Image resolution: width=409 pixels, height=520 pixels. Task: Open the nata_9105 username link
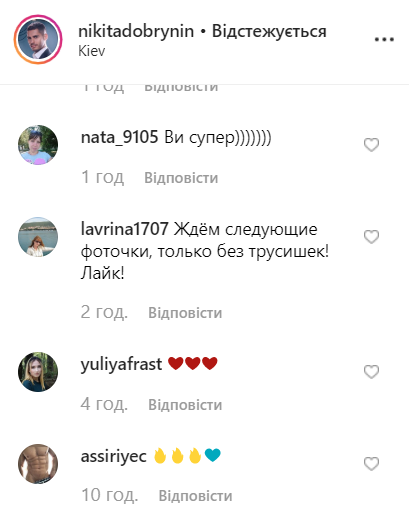coord(119,138)
